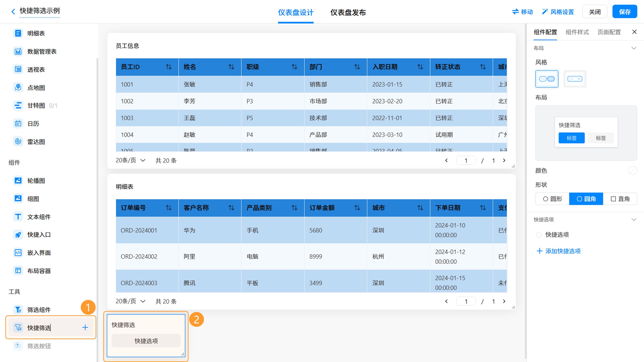This screenshot has height=362, width=644.
Task: Click the gray 标签 preview button
Action: click(x=601, y=138)
